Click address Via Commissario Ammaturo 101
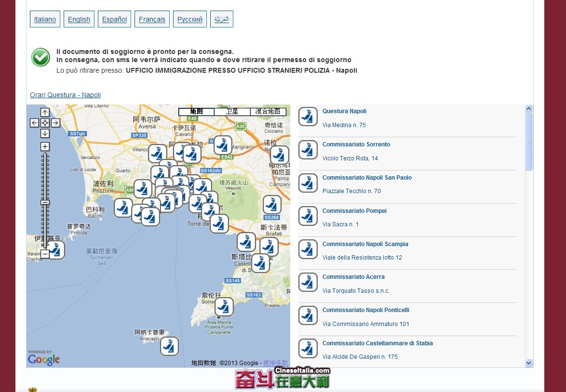The image size is (566, 392). [x=365, y=324]
